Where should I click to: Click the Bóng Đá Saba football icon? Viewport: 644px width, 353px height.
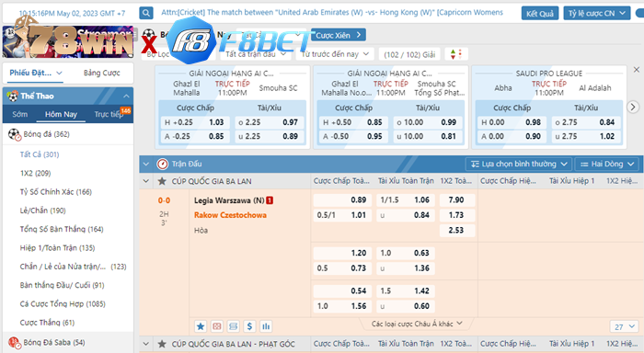(14, 342)
